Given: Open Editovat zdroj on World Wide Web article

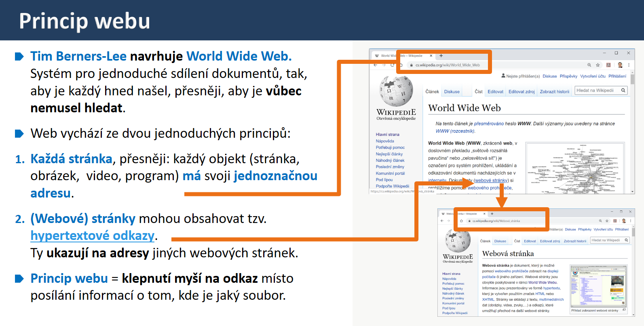Looking at the screenshot, I should pos(522,92).
